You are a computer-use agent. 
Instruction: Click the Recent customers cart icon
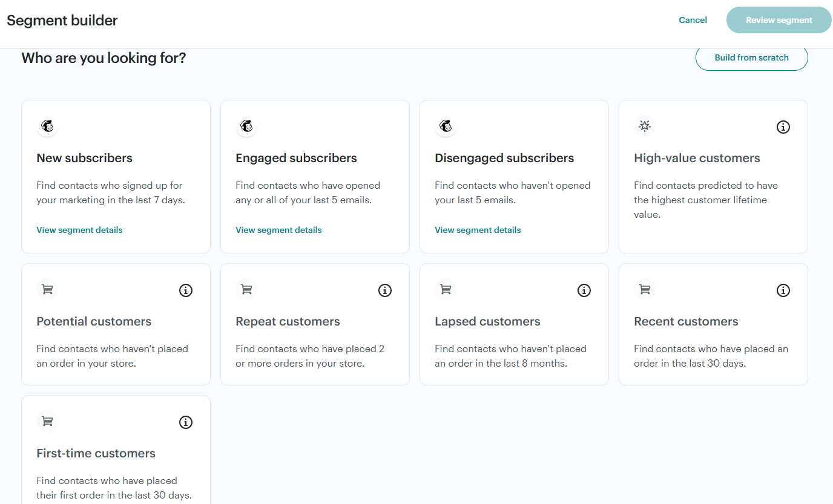click(x=645, y=290)
